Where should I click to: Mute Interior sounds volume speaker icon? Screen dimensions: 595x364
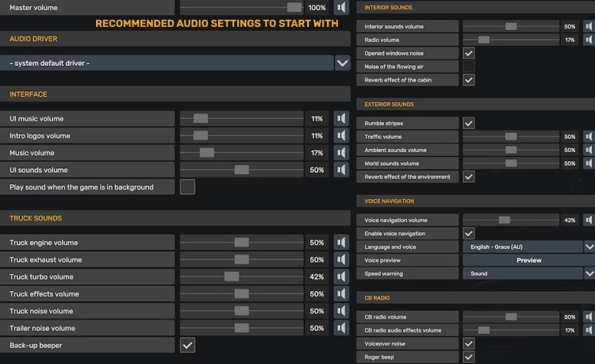589,26
